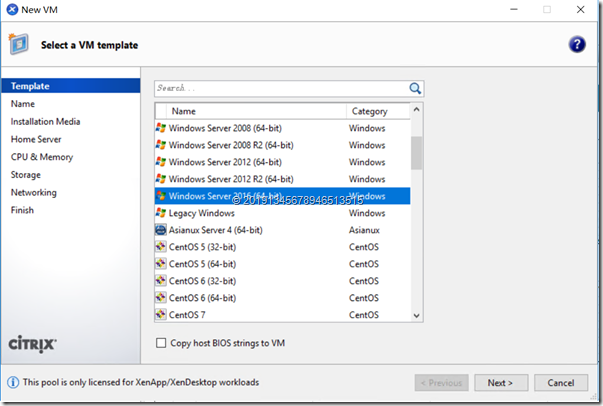This screenshot has height=406, width=603.
Task: Go to the Installation Media step
Action: (x=45, y=121)
